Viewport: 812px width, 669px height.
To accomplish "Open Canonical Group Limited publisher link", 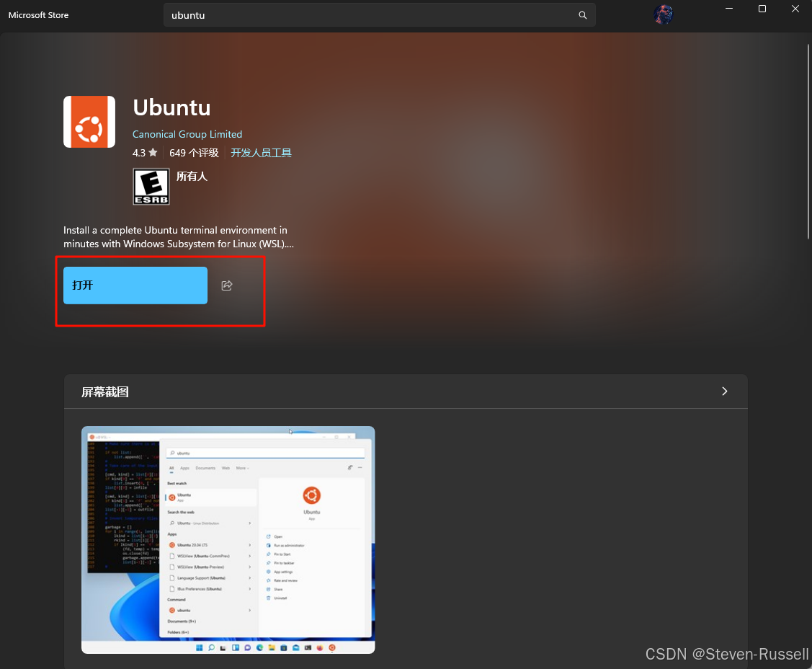I will [x=187, y=134].
